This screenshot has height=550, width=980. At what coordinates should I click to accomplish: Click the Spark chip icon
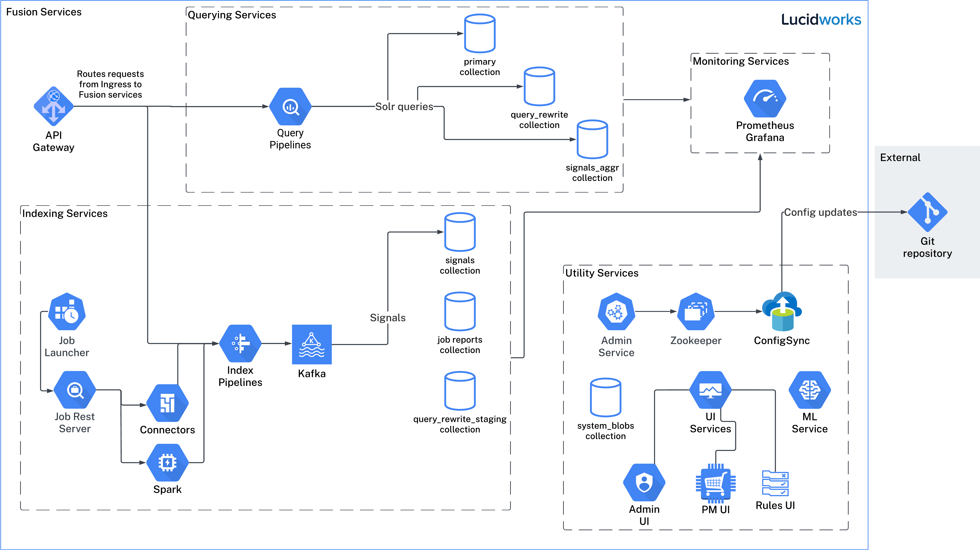pos(167,462)
